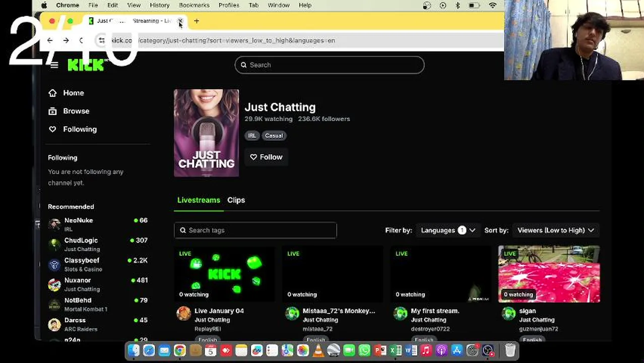Screen dimensions: 644x363
Task: Click mistaaa_72 streamer avatar
Action: 292,313
